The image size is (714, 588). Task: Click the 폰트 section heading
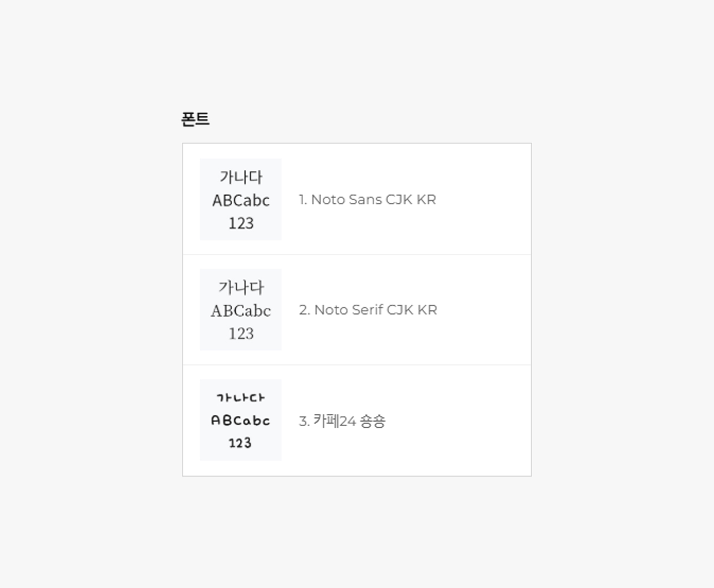[195, 119]
